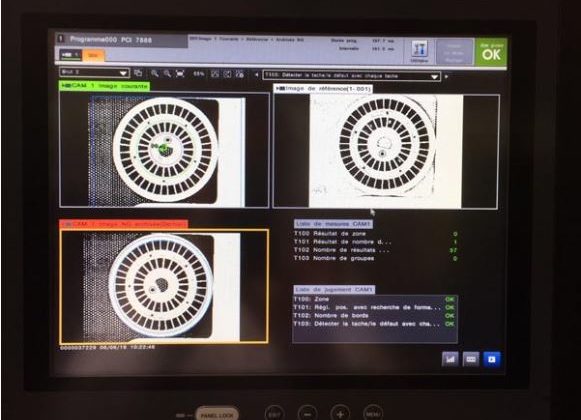Select the archived NG image thumbnail
The height and width of the screenshot is (420, 581).
pyautogui.click(x=164, y=287)
